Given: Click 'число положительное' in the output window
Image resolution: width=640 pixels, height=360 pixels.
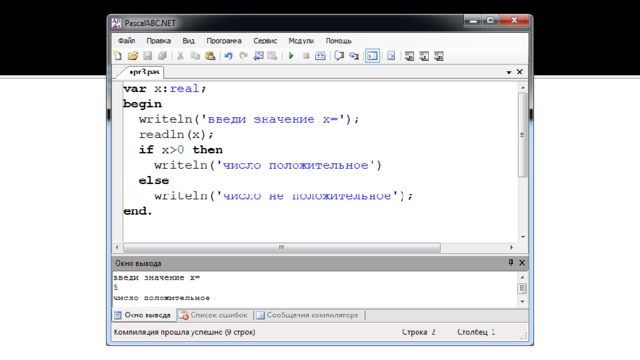Looking at the screenshot, I should (162, 298).
